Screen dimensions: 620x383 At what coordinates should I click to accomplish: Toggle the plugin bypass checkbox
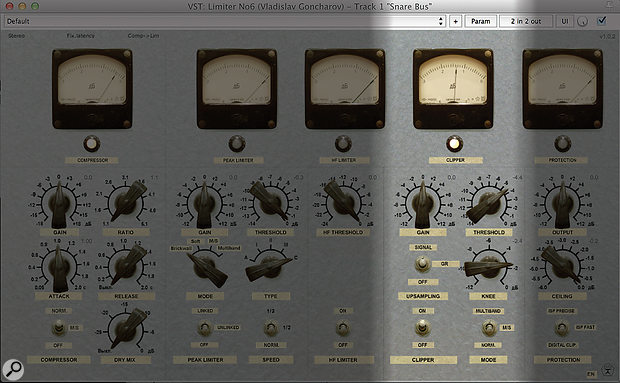[601, 20]
